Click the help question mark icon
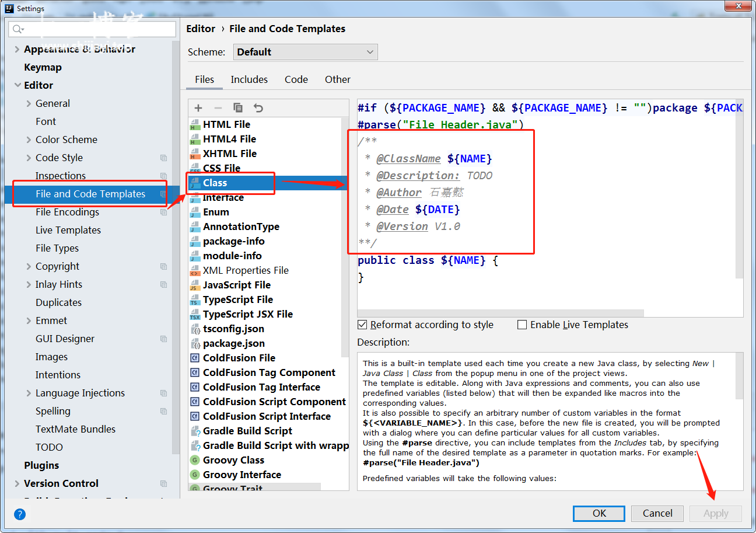This screenshot has width=756, height=533. 20,514
